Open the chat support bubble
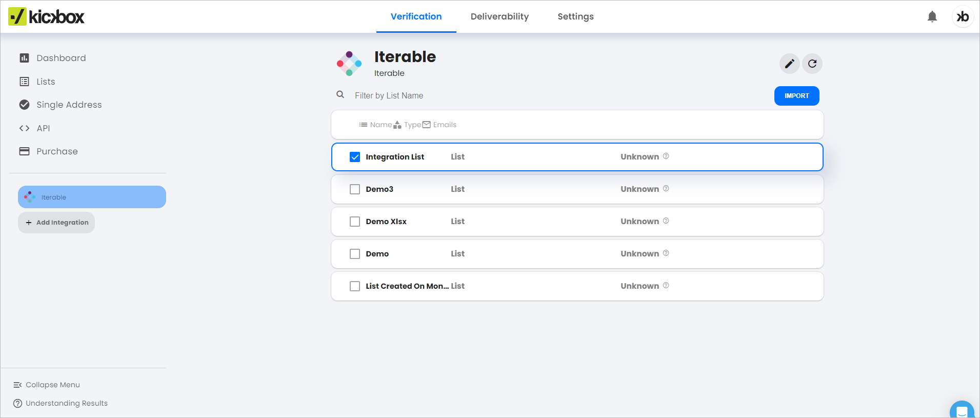This screenshot has width=980, height=418. click(962, 410)
